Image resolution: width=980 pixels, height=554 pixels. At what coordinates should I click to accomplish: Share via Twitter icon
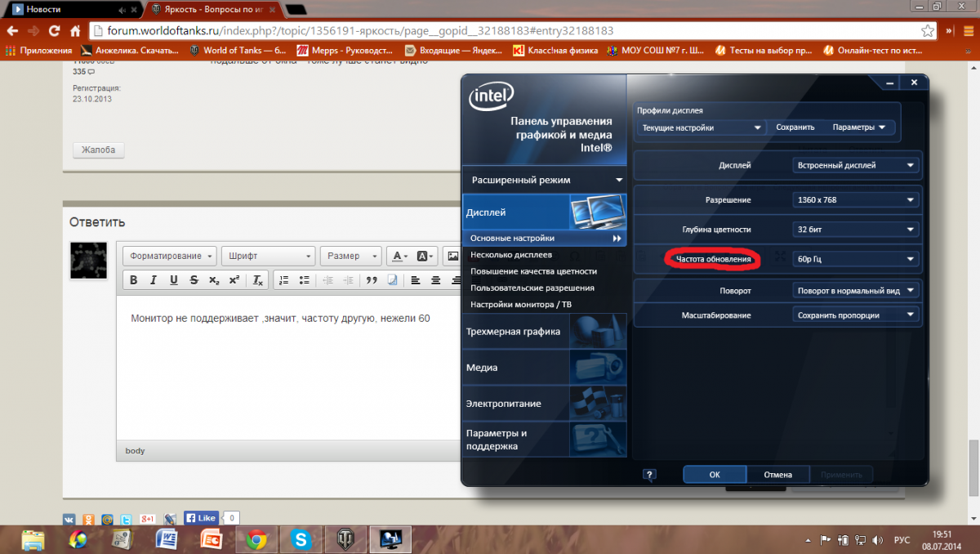[127, 519]
